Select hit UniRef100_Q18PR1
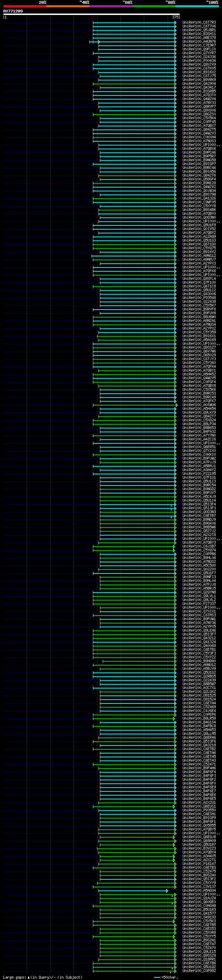222x980 pixels. coord(199,959)
